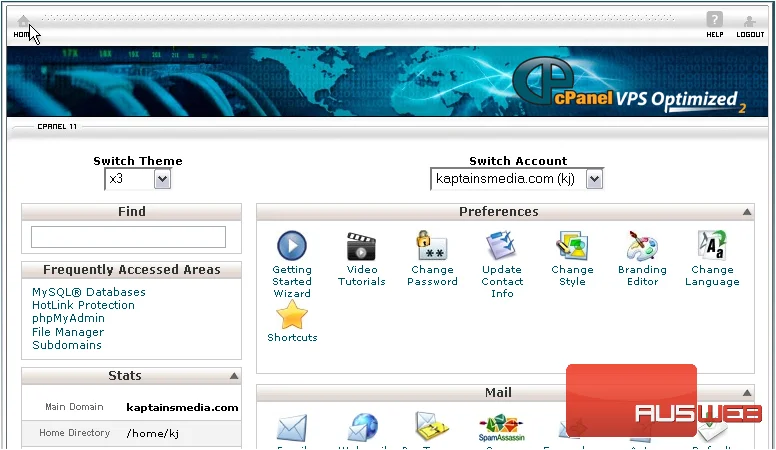Open the MySQL Databases link
The height and width of the screenshot is (450, 776).
[89, 292]
